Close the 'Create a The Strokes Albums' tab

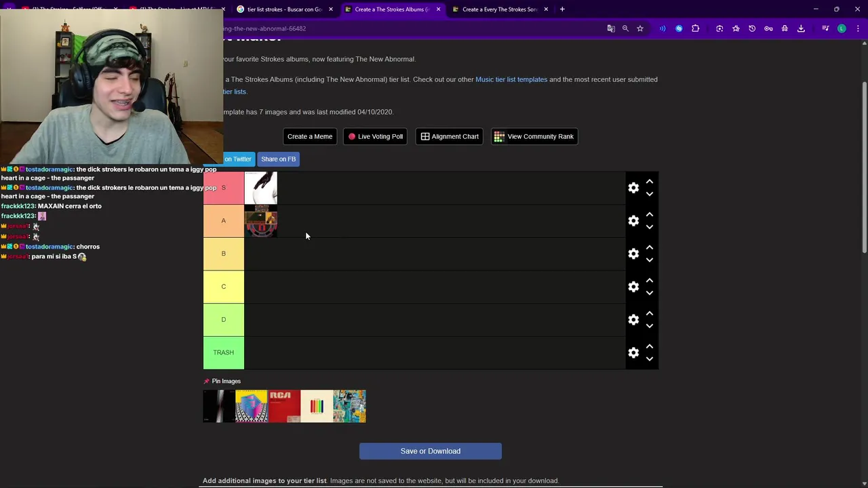coord(438,9)
